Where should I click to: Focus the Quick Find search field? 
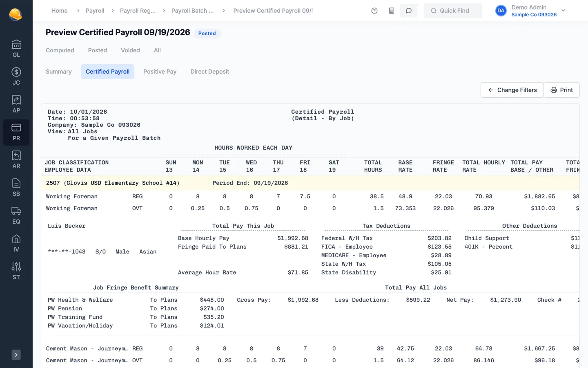click(453, 11)
